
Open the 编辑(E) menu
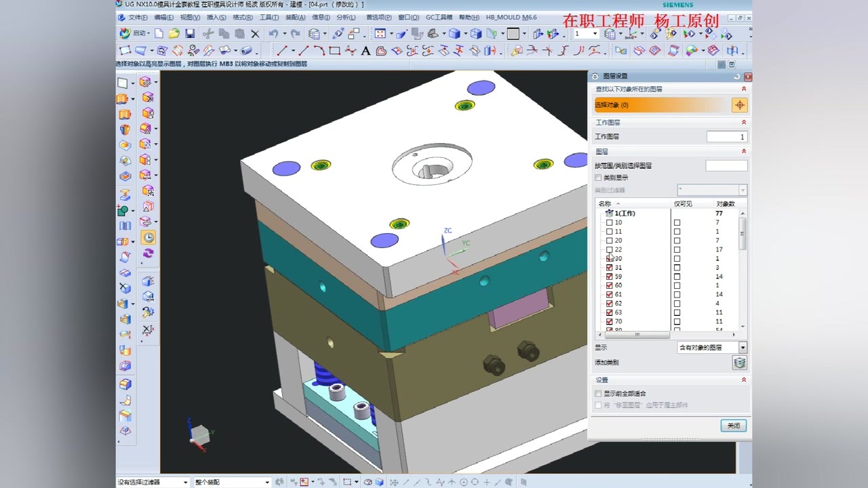tap(163, 17)
